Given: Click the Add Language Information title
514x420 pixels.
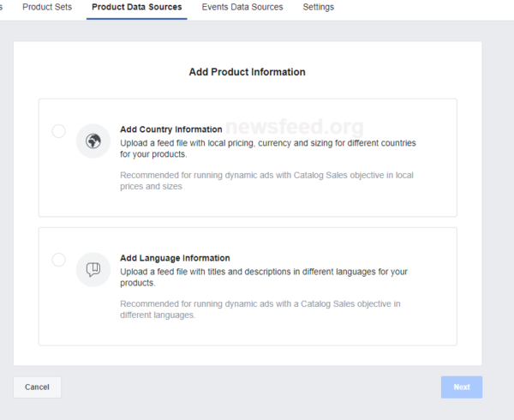Looking at the screenshot, I should (174, 258).
